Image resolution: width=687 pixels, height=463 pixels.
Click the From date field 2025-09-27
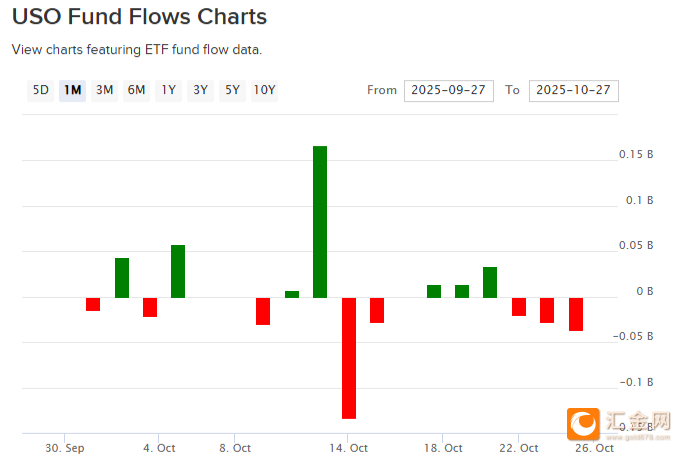449,90
